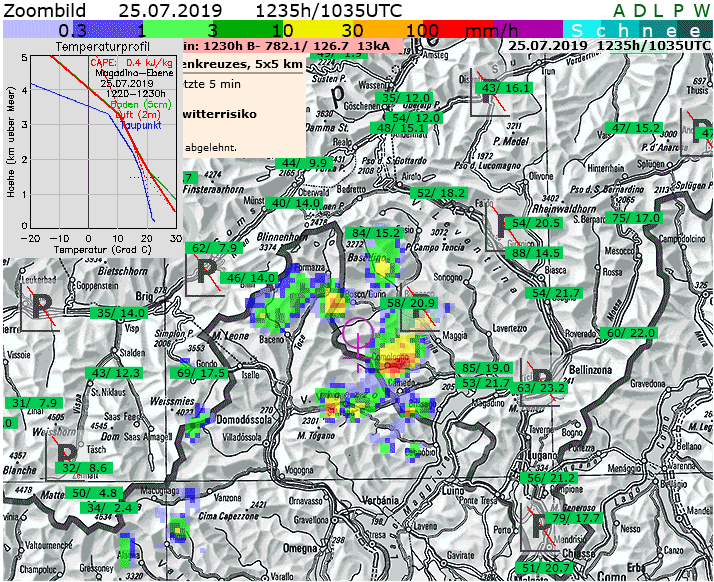Open profile icon P near Mendrisio 79/17.7
714x582 pixels.
tap(539, 527)
